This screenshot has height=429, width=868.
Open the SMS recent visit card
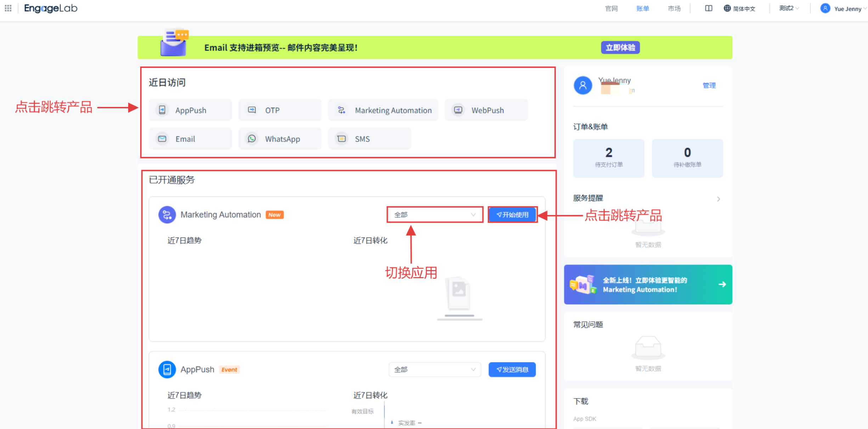pos(370,139)
